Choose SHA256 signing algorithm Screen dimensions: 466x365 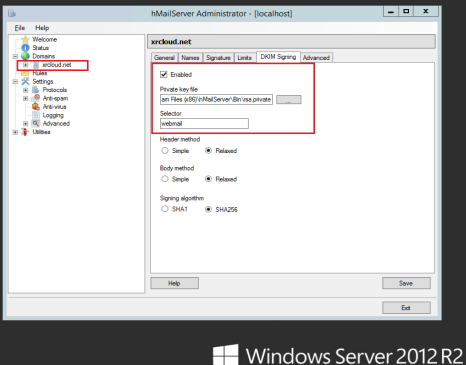[208, 209]
